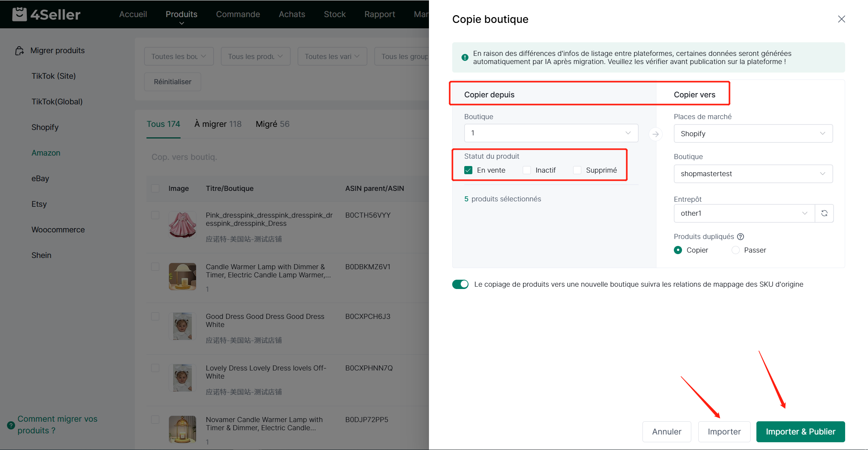The height and width of the screenshot is (450, 868).
Task: Click the Migrer produits sidebar icon
Action: [x=19, y=51]
